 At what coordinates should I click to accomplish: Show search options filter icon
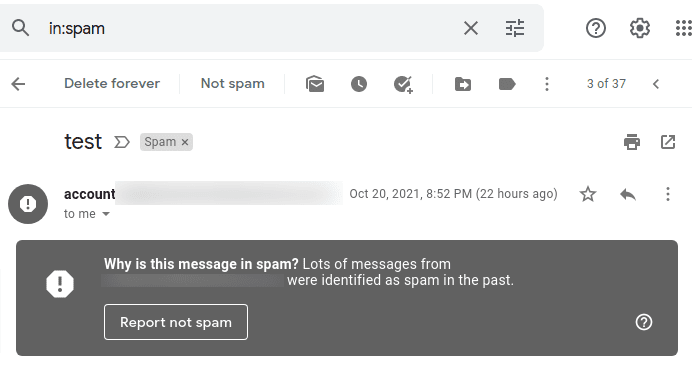515,28
